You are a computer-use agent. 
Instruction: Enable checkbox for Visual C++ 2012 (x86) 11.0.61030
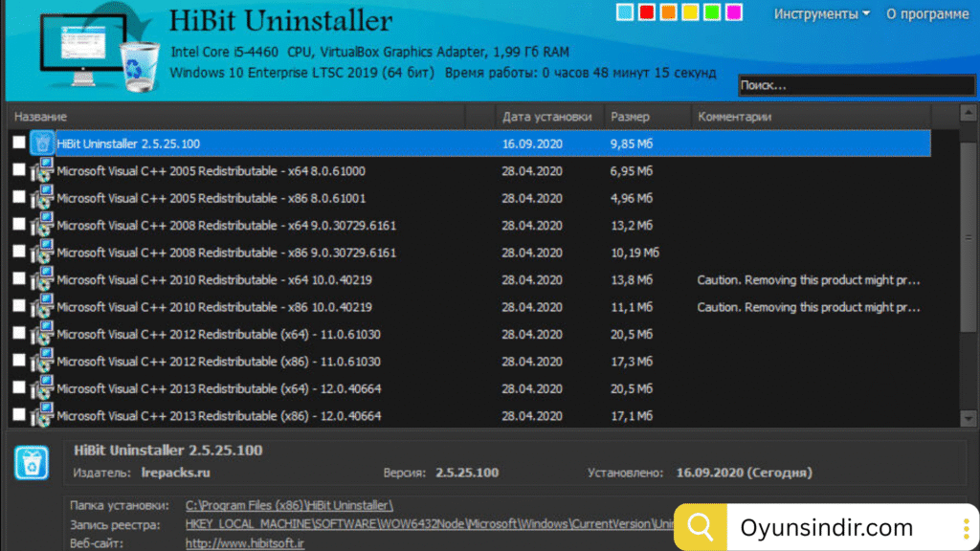19,362
